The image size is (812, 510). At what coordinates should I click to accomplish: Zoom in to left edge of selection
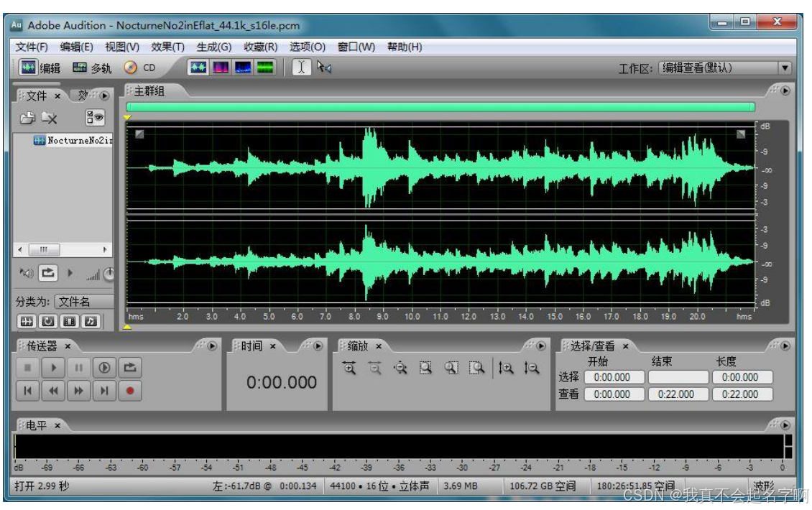click(451, 368)
